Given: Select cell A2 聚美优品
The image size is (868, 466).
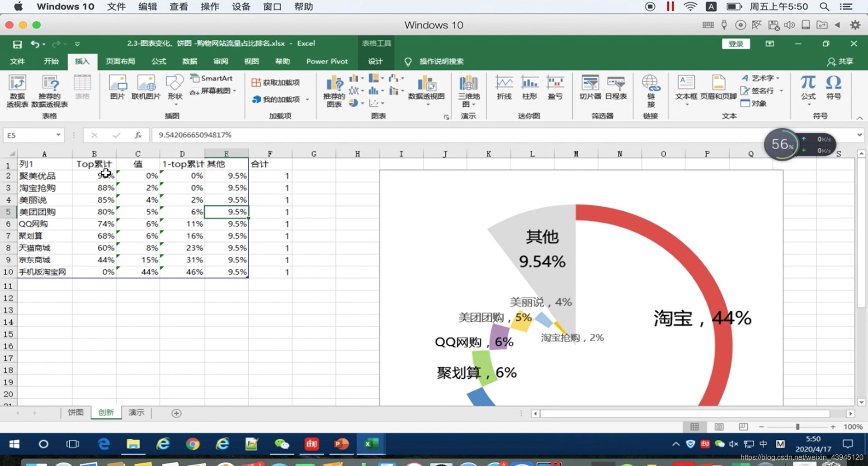Looking at the screenshot, I should point(44,176).
